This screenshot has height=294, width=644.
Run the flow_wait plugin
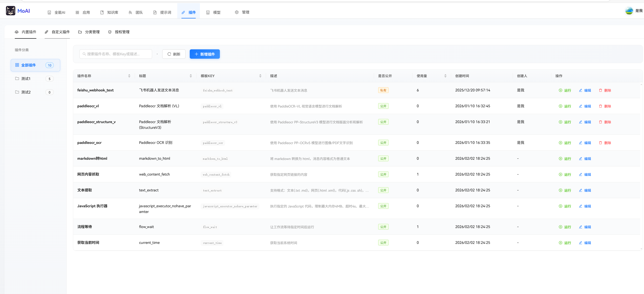565,227
